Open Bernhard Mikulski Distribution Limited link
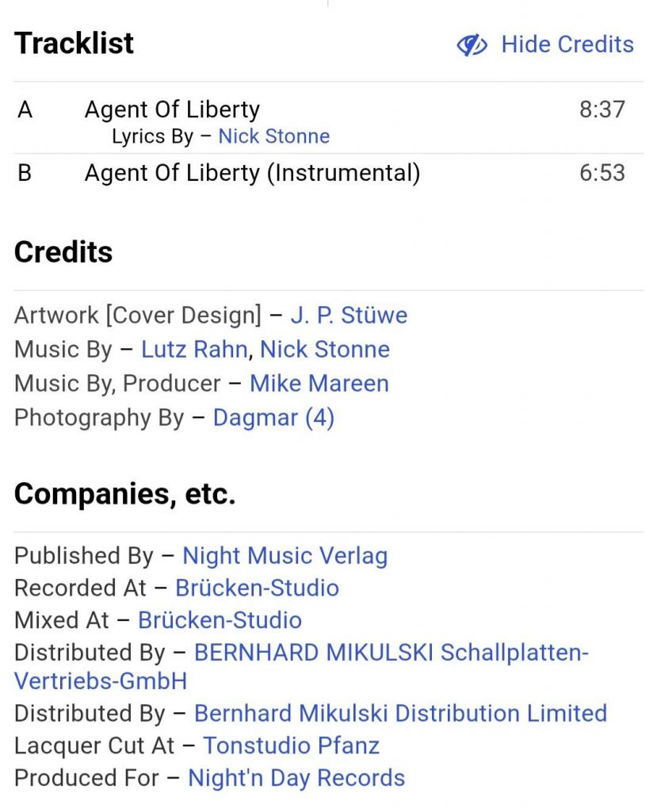Screen dimensions: 657x812 [x=400, y=714]
